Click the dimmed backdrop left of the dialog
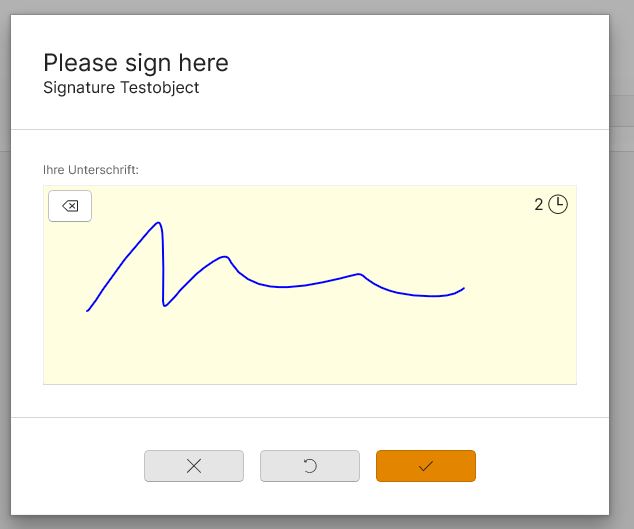 tap(5, 300)
